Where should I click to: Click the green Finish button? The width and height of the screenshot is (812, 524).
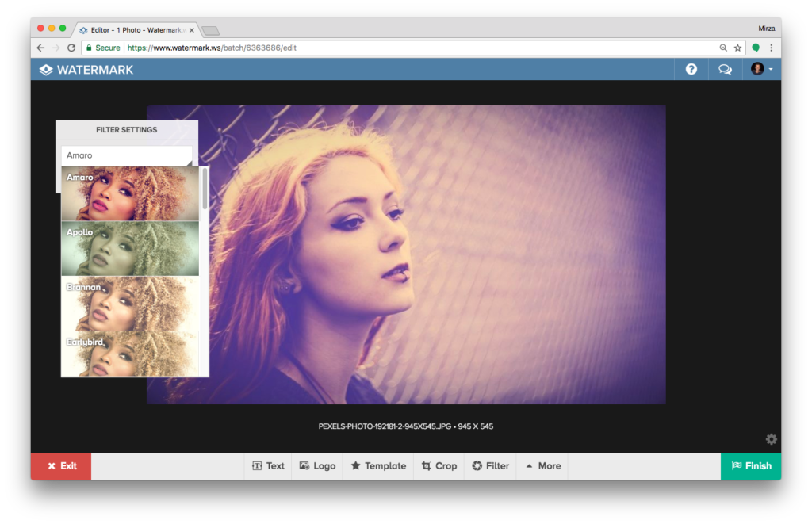coord(751,466)
